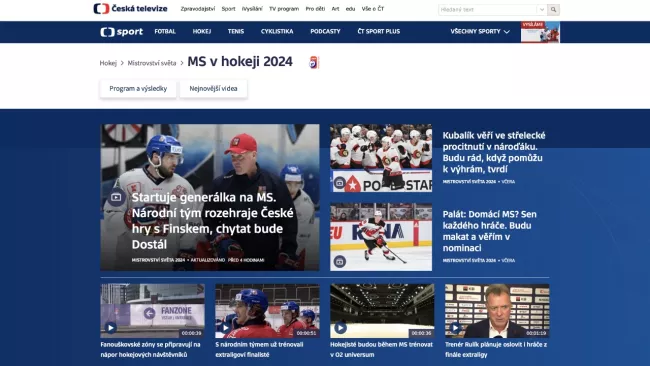Select the Tenis sport tab

tap(236, 32)
